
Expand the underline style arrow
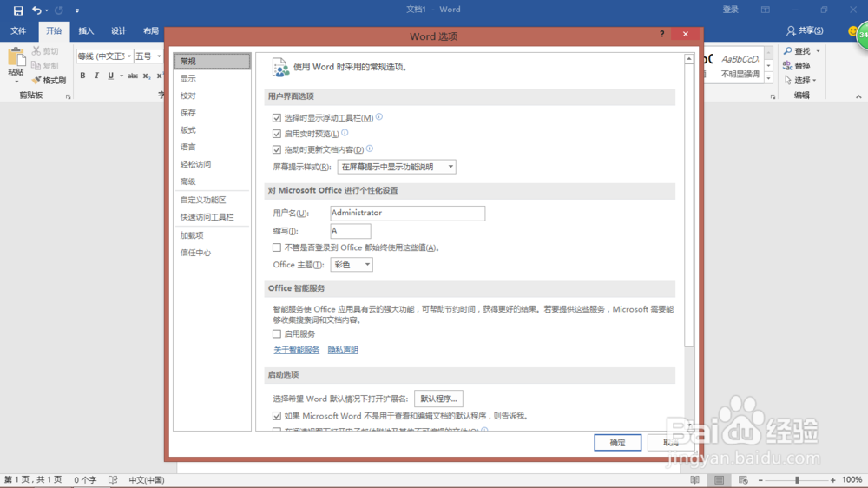tap(122, 76)
